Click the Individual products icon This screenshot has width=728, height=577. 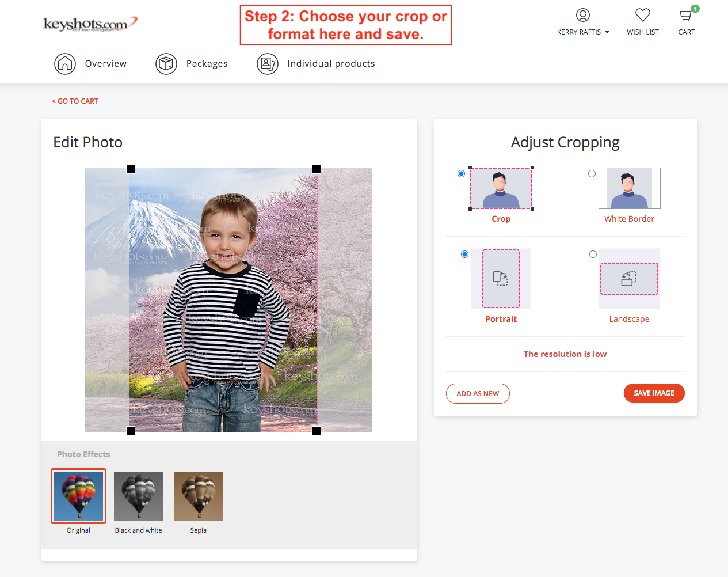coord(268,64)
